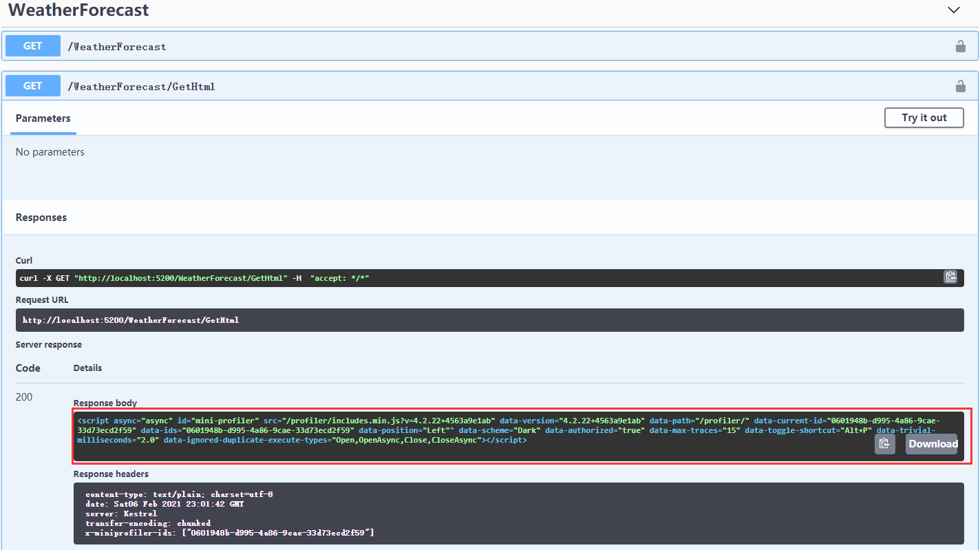The height and width of the screenshot is (550, 980).
Task: Collapse the WeatherForecast section chevron
Action: [x=953, y=10]
